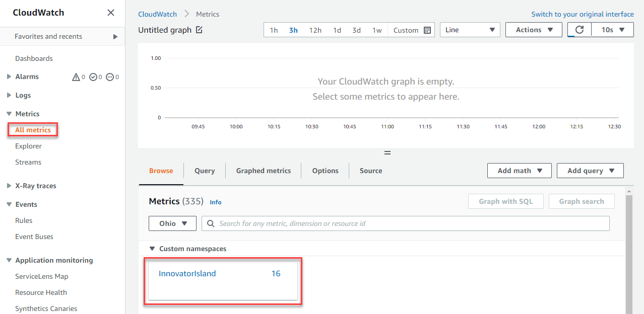Open the Ohio region dropdown
This screenshot has width=644, height=314.
pyautogui.click(x=172, y=223)
